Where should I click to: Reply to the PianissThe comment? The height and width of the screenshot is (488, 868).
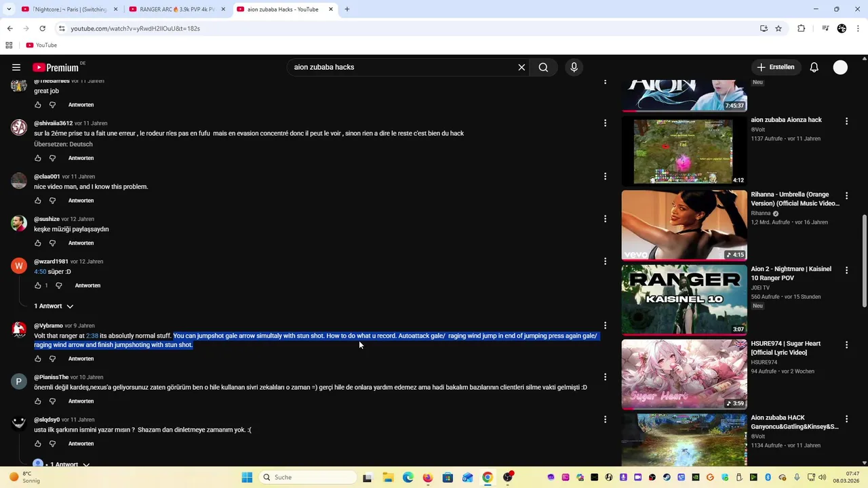coord(81,401)
